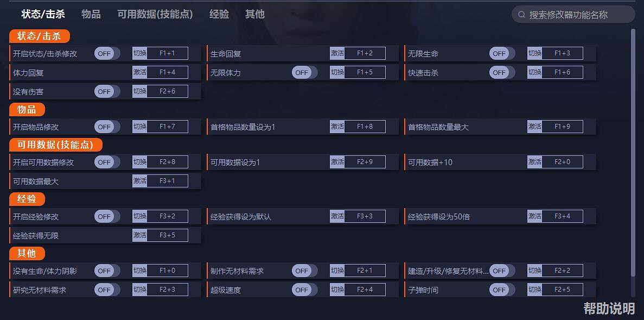Turn on 没有生命/体力阴影
Image resolution: width=644 pixels, height=320 pixels.
point(107,270)
